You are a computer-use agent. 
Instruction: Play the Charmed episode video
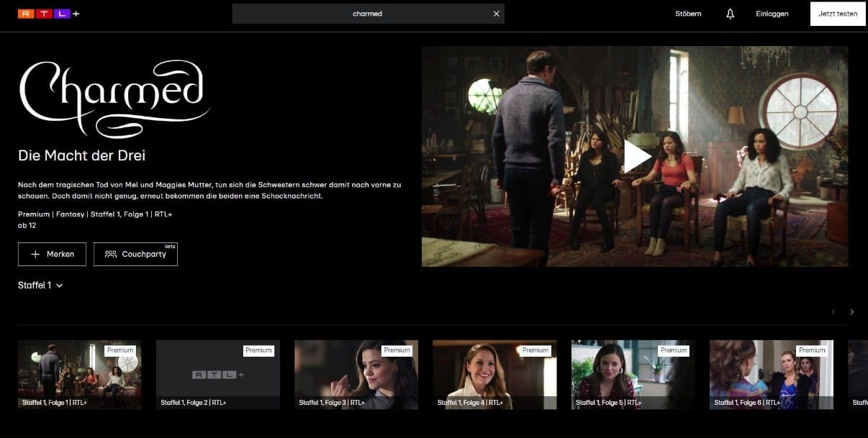pyautogui.click(x=636, y=156)
